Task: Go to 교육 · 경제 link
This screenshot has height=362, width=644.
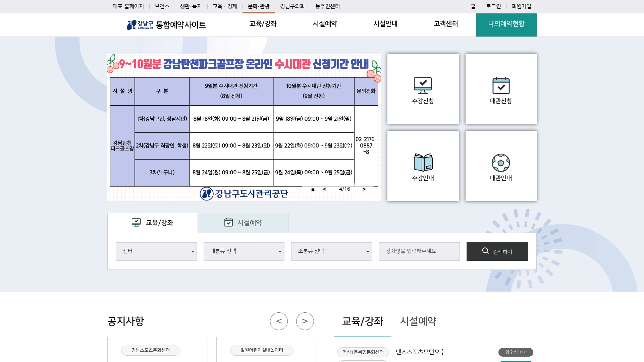Action: 225,6
